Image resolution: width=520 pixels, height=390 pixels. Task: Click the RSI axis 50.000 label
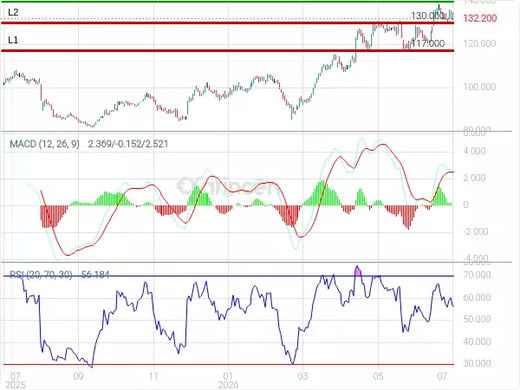(x=477, y=319)
